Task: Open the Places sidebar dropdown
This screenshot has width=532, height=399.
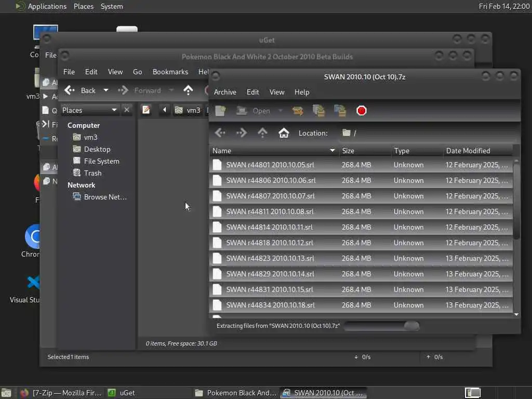Action: point(89,110)
